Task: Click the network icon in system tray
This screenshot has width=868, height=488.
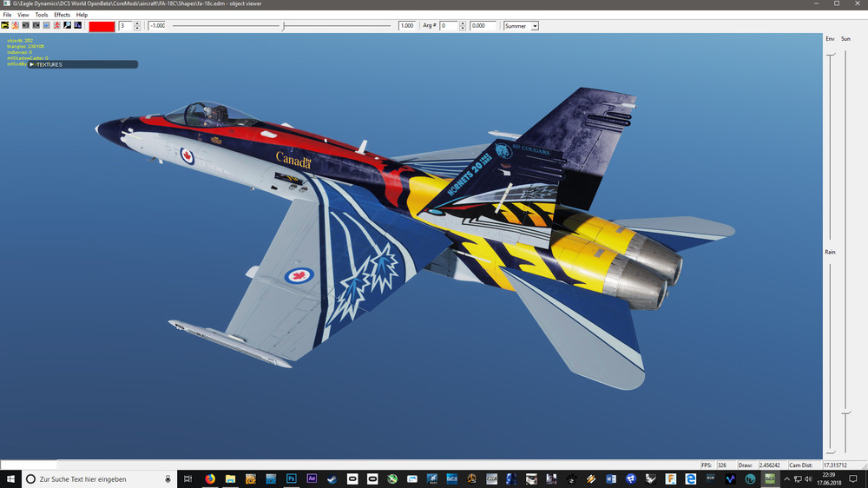Action: pos(798,479)
